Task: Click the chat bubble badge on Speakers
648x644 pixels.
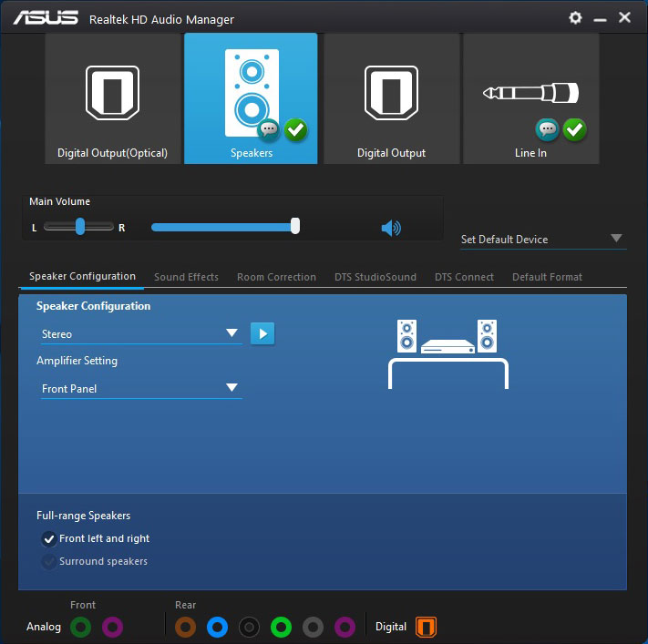Action: point(269,129)
